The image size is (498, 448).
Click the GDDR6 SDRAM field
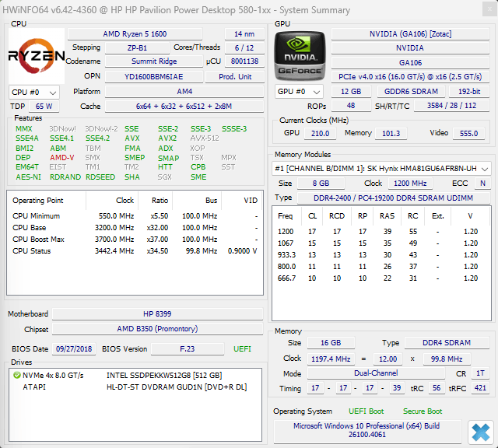click(411, 92)
